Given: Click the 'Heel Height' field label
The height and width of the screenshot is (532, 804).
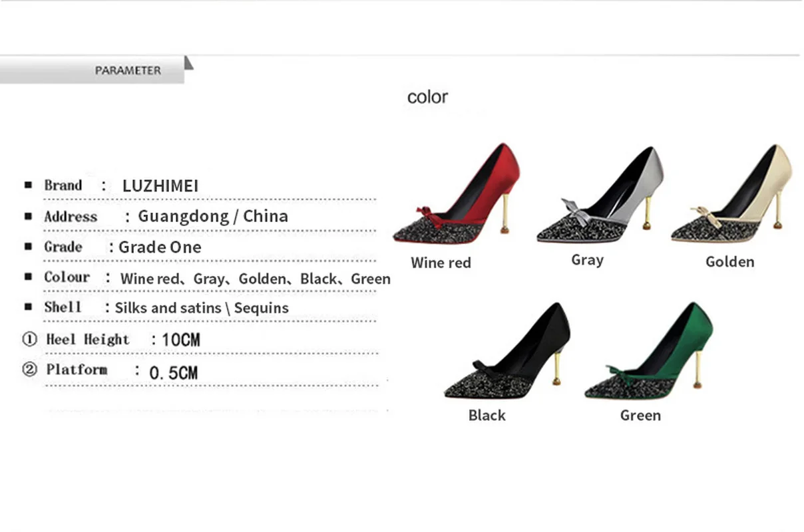Looking at the screenshot, I should (x=87, y=339).
